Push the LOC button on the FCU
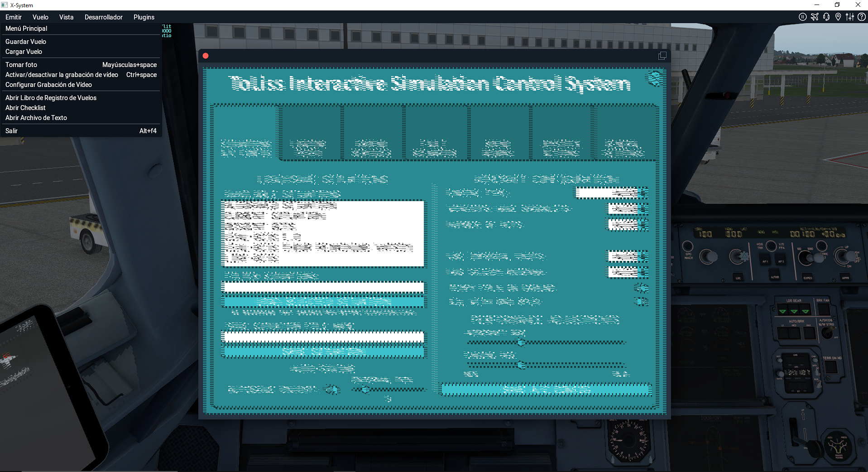This screenshot has width=868, height=472. (x=738, y=277)
